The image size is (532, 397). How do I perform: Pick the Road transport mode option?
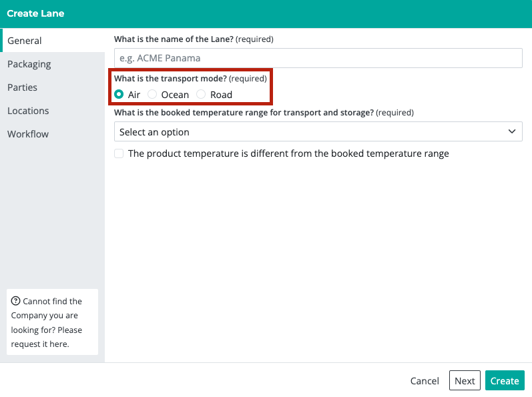click(x=202, y=95)
